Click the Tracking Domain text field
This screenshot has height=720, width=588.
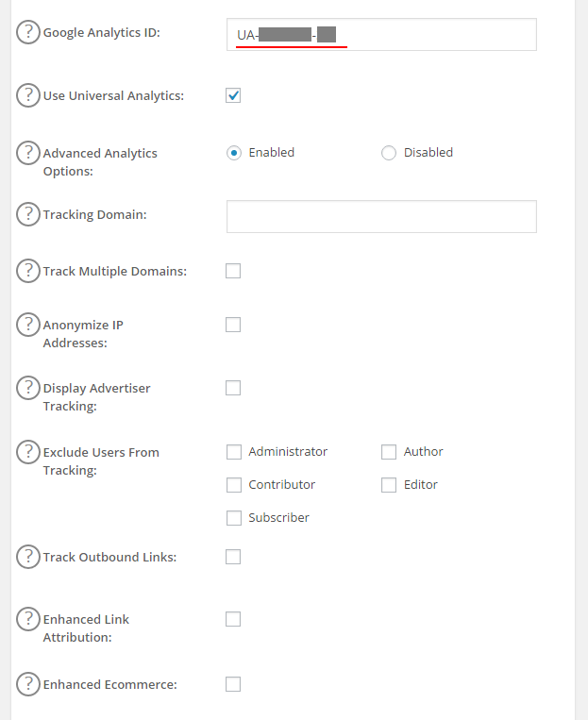381,216
